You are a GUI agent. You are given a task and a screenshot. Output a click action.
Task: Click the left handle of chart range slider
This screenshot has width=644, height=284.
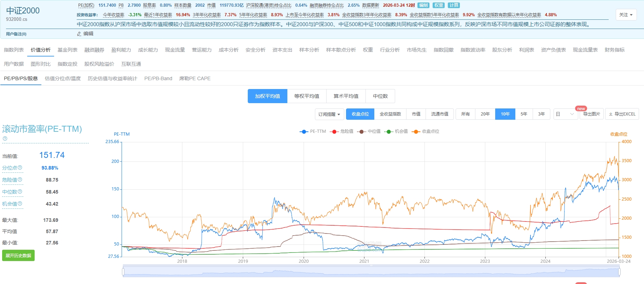point(123,272)
